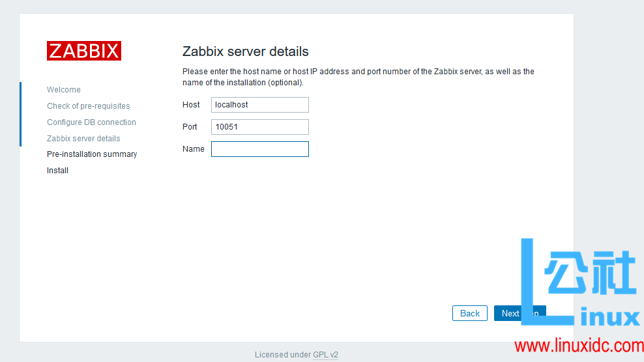Click the Name field label
644x362 pixels.
click(x=194, y=149)
